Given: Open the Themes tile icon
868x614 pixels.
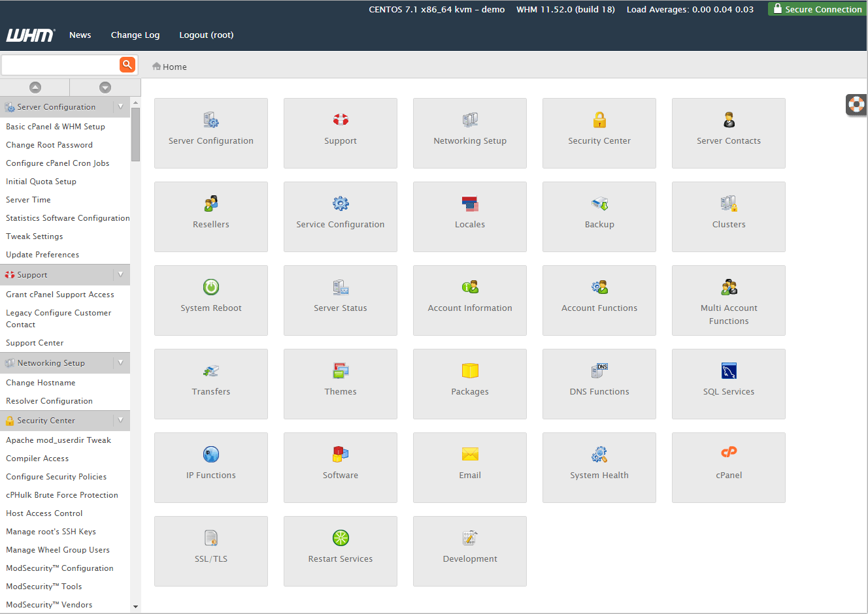Looking at the screenshot, I should (341, 370).
